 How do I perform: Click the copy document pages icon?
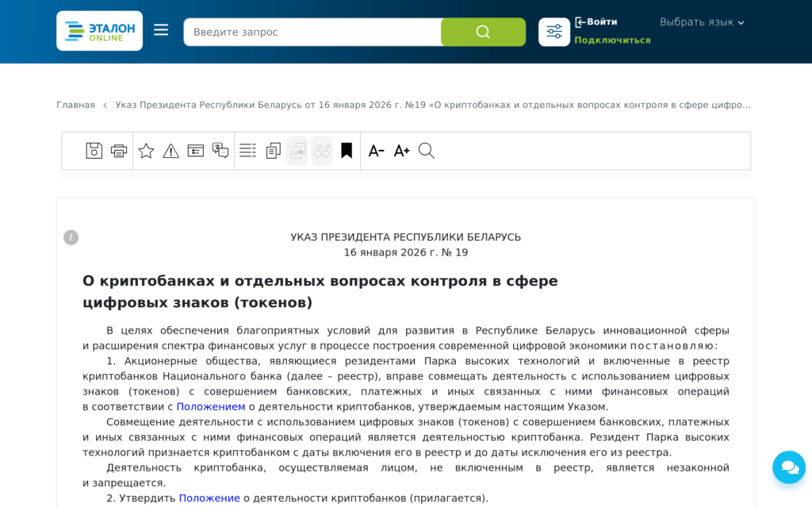click(273, 150)
